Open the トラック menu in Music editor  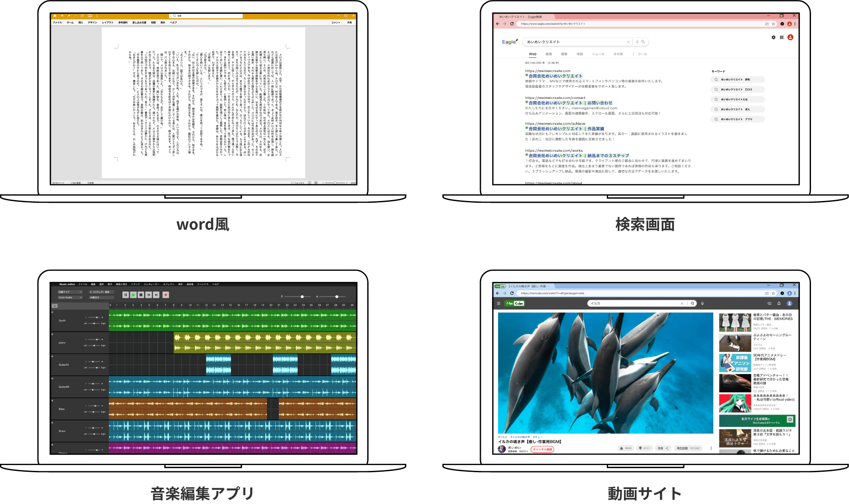coord(136,284)
